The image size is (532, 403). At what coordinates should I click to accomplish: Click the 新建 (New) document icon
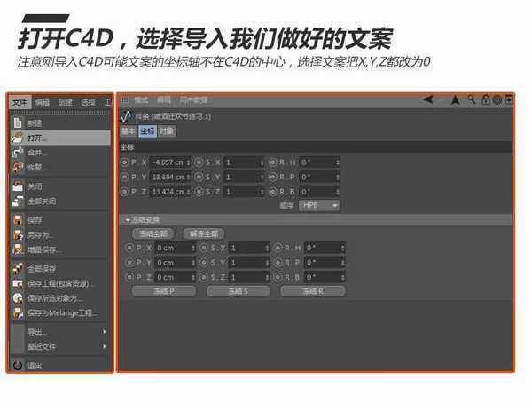coord(18,123)
